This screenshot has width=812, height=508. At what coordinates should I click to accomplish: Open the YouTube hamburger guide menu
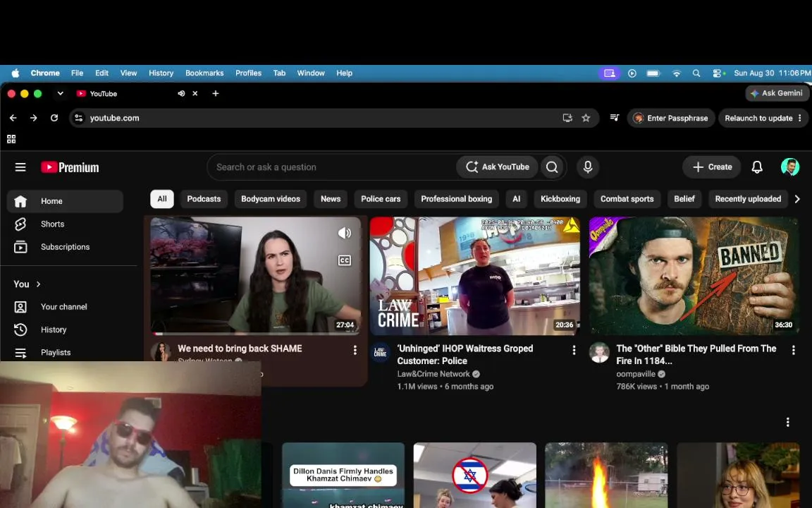pos(20,167)
